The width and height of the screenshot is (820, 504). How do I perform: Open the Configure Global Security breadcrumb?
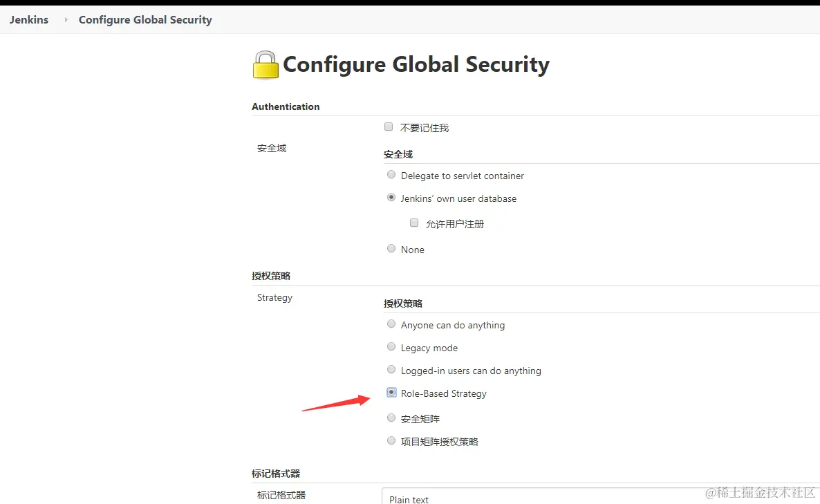(145, 19)
